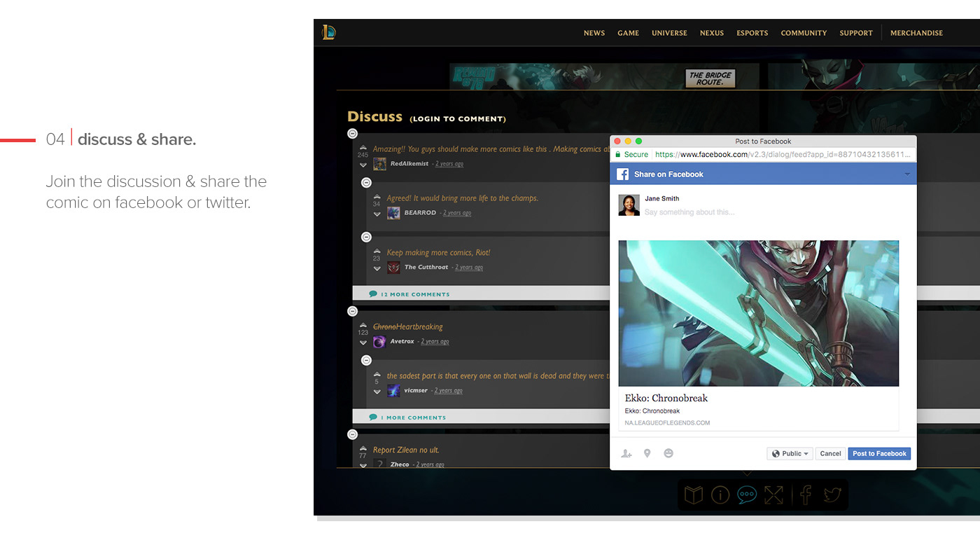Open RedAlkemist's username link
This screenshot has width=980, height=538.
click(x=409, y=164)
